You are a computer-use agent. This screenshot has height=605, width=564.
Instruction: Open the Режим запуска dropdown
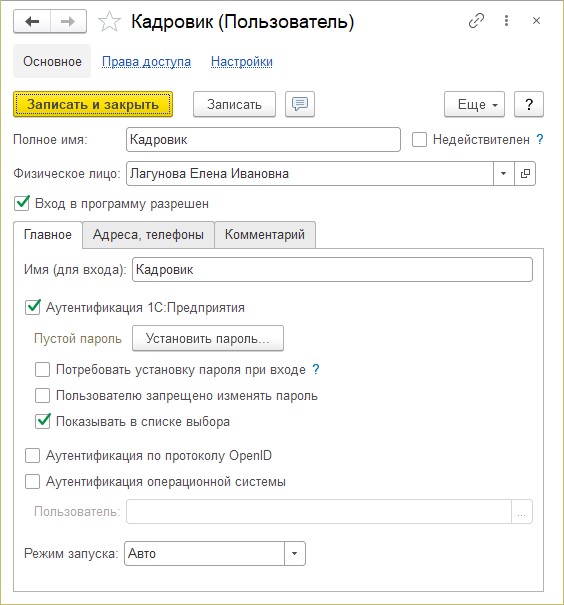point(295,553)
